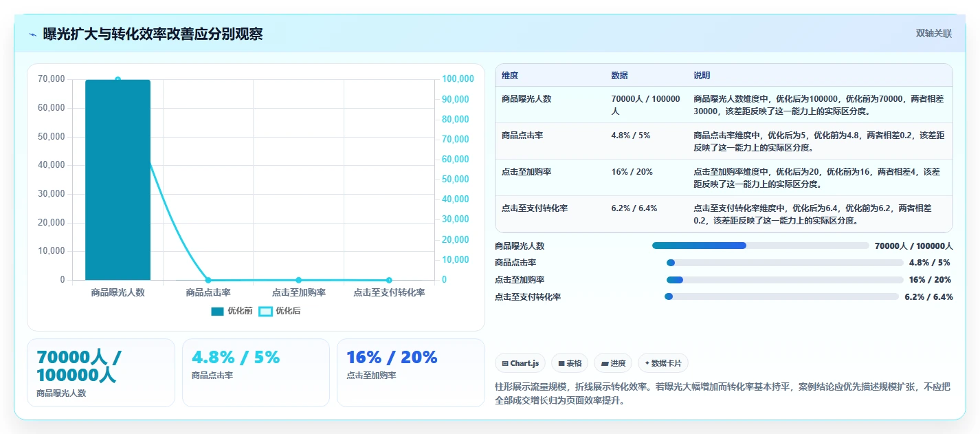Click the 70000人 / 100000人 progress value
The height and width of the screenshot is (434, 980).
913,246
